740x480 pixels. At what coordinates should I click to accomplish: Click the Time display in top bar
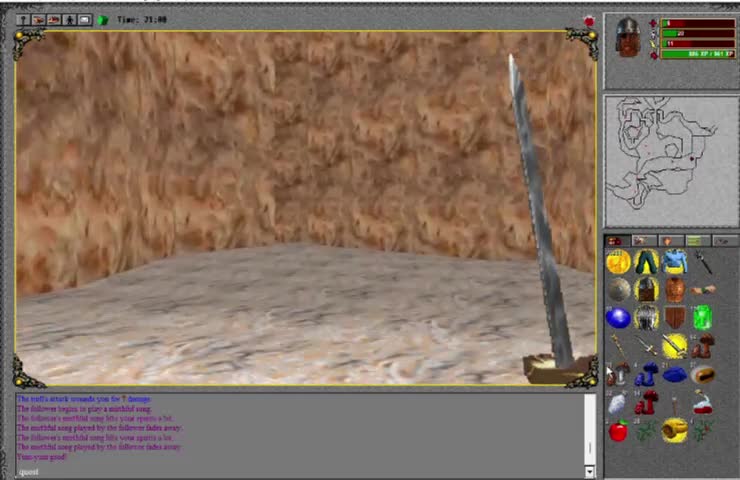(x=142, y=20)
